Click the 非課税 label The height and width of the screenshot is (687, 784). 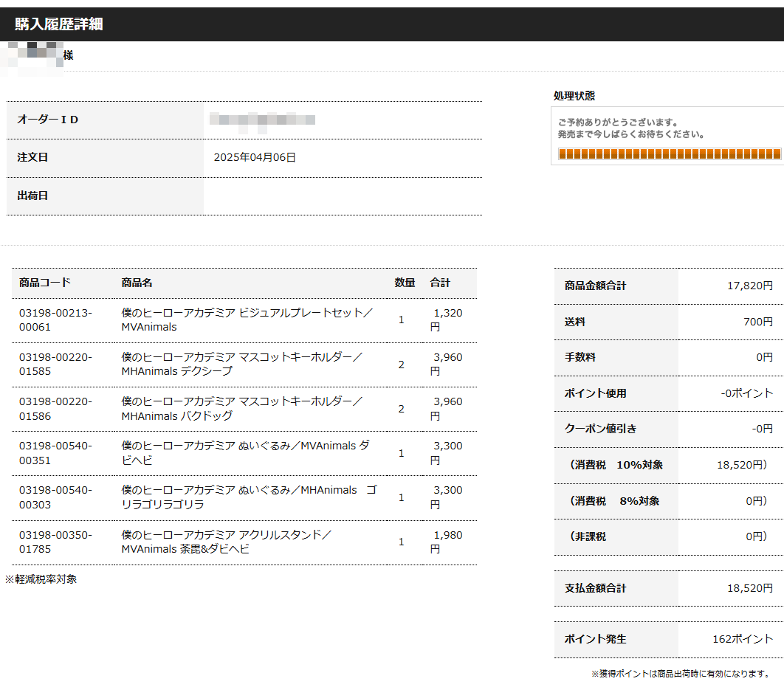click(x=588, y=536)
